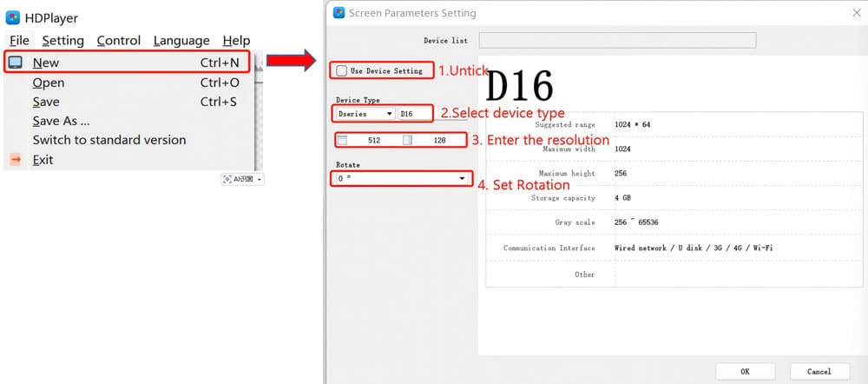This screenshot has height=384, width=868.
Task: Click the Cancel button
Action: [819, 371]
